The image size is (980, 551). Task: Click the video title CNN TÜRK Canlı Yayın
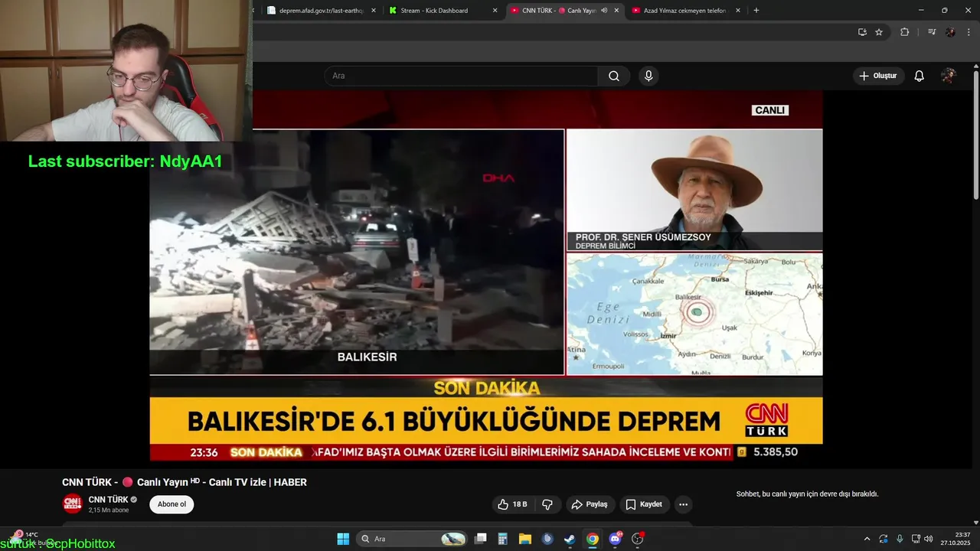pos(185,482)
